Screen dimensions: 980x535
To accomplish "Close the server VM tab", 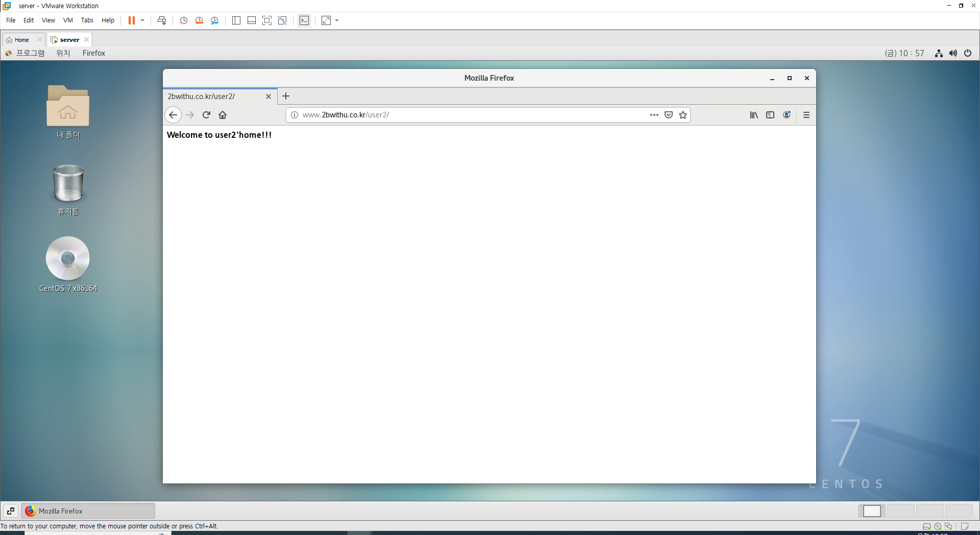I will (x=87, y=40).
